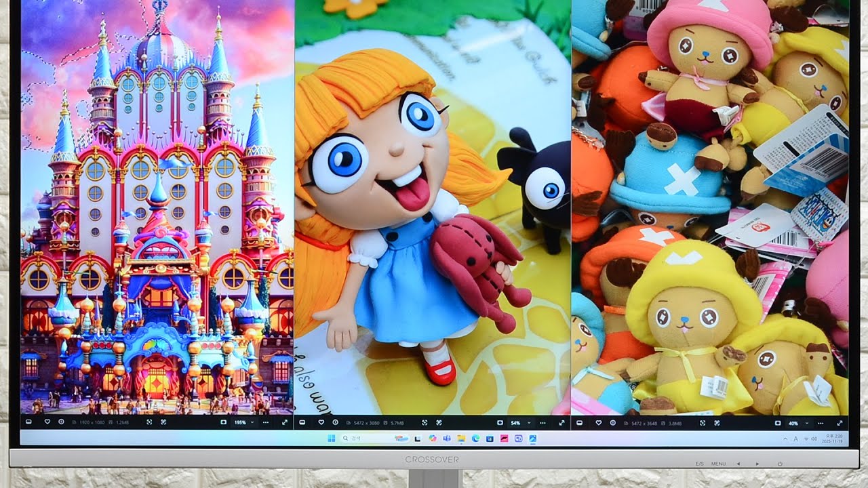This screenshot has width=868, height=488.
Task: Switch to Photos app taskbar icon
Action: point(533,439)
